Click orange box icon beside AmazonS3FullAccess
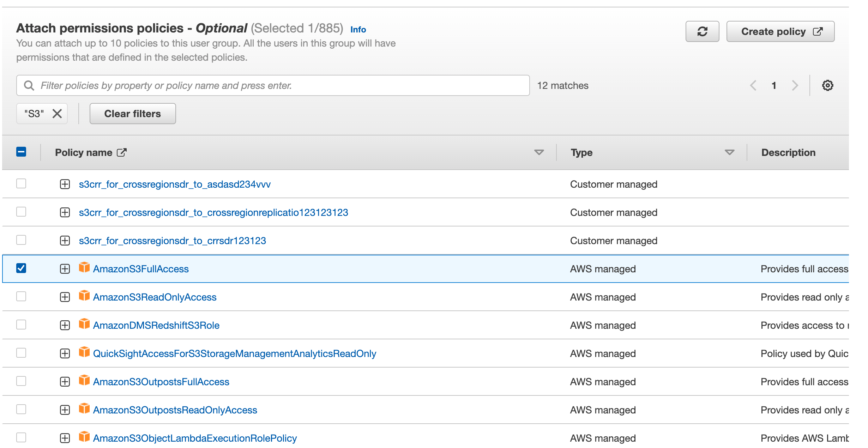Image resolution: width=868 pixels, height=448 pixels. pyautogui.click(x=84, y=268)
